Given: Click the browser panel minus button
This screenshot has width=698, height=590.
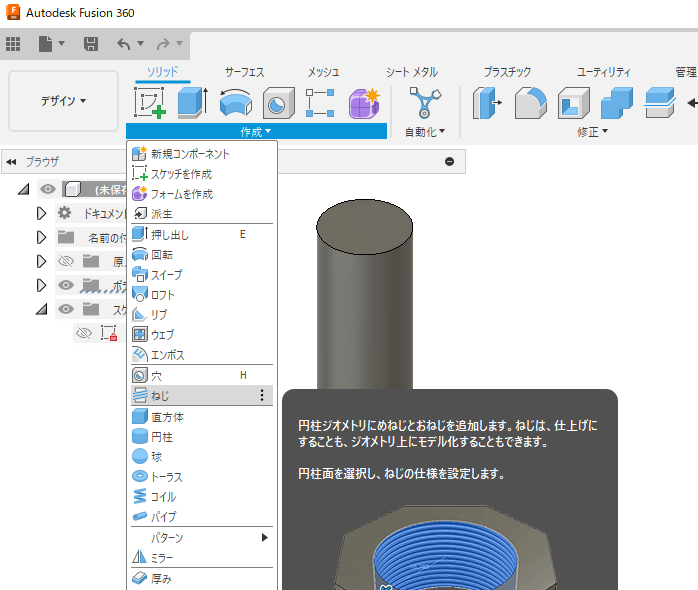Looking at the screenshot, I should coord(450,162).
